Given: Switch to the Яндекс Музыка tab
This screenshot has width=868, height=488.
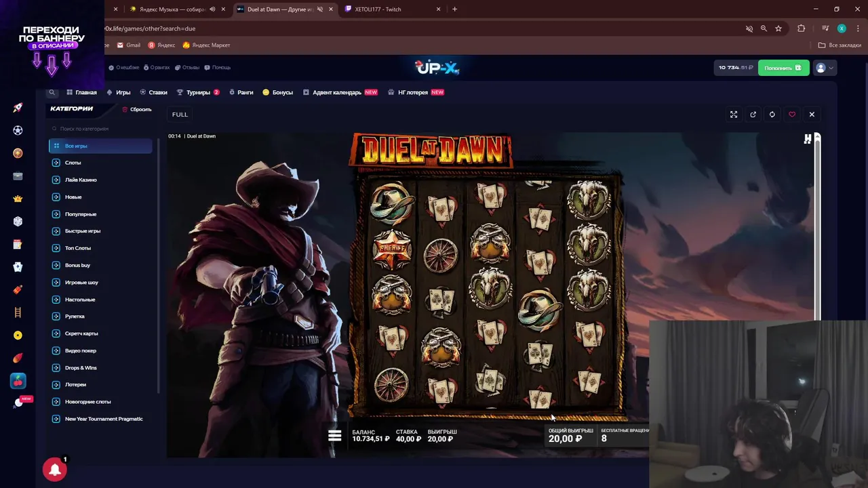Looking at the screenshot, I should [x=176, y=9].
